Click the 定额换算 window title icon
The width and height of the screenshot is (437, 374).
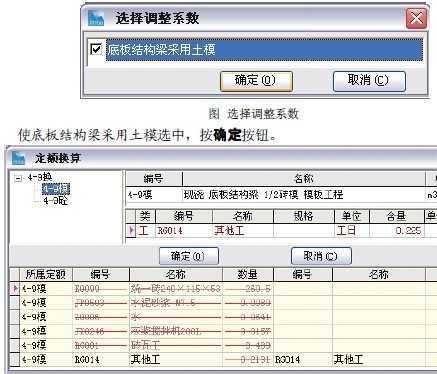pyautogui.click(x=18, y=158)
